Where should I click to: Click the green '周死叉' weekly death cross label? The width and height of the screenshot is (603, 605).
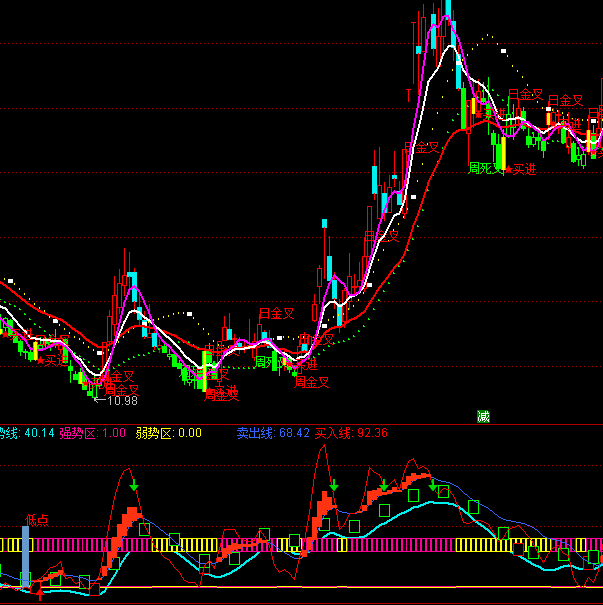point(487,170)
